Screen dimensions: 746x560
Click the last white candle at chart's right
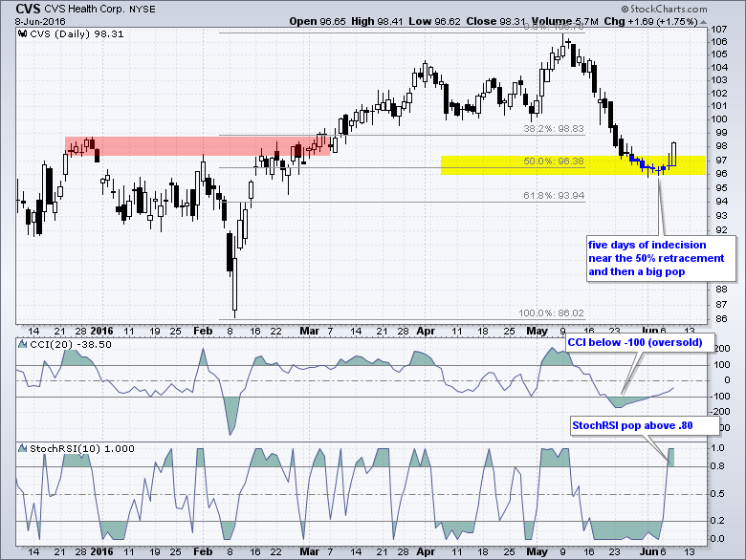tap(674, 154)
